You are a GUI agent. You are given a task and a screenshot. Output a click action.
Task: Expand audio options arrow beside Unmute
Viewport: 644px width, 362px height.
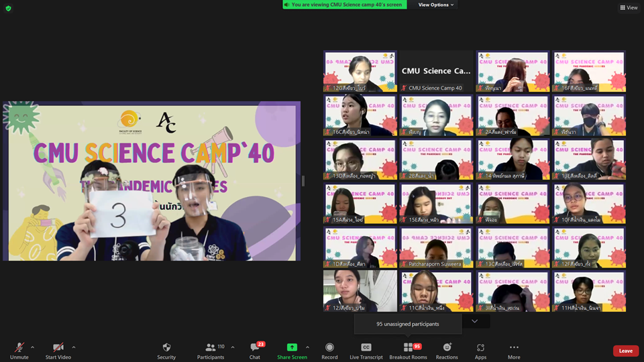pos(32,347)
